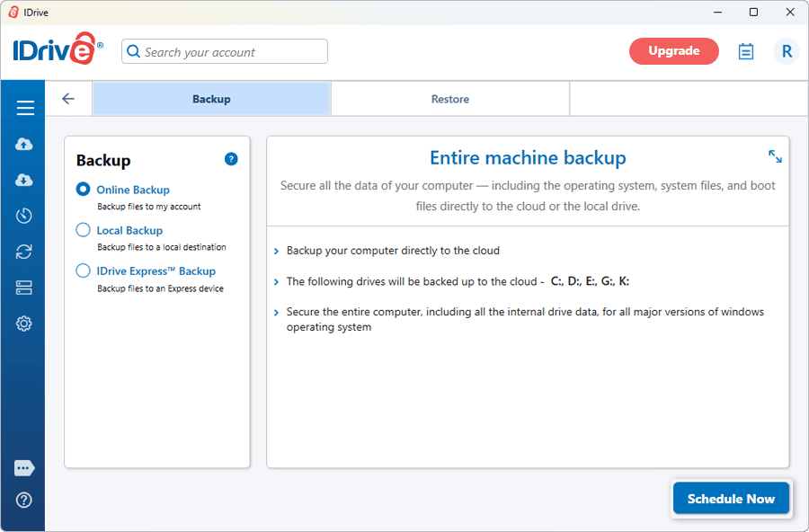
Task: Select the Online Backup radio button
Action: point(83,189)
